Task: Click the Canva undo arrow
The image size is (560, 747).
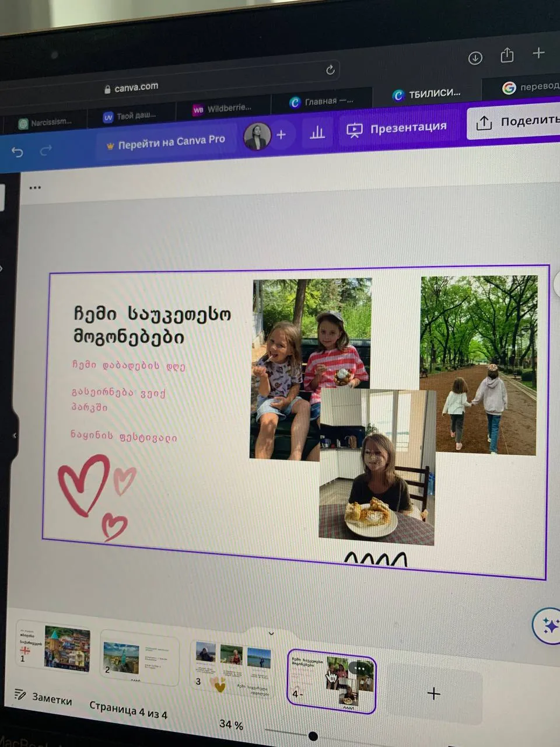Action: (x=17, y=152)
